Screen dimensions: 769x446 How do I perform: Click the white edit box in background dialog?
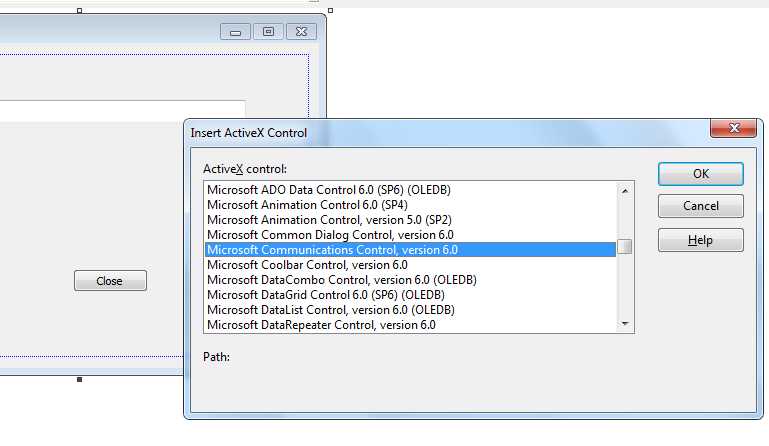point(123,110)
